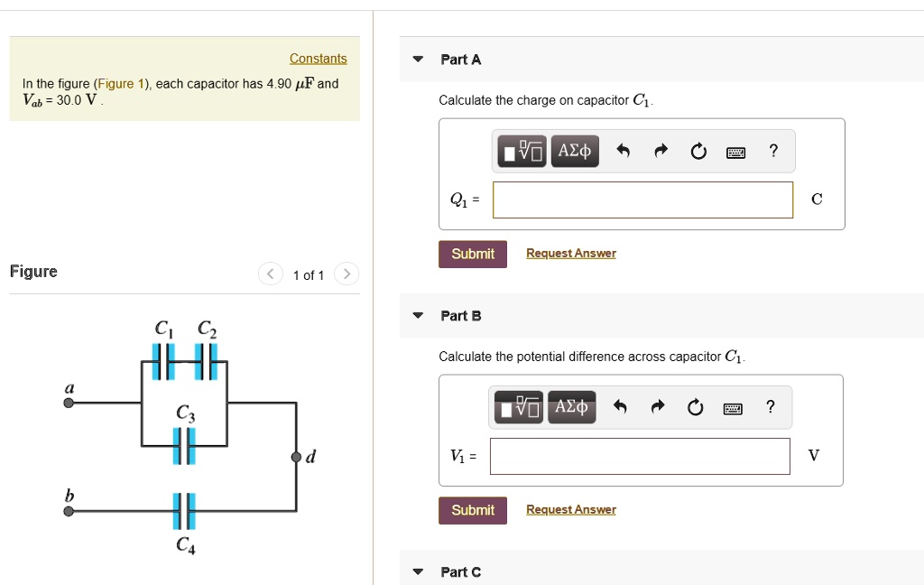Click the help question mark in Part A
The height and width of the screenshot is (585, 924).
pyautogui.click(x=773, y=151)
